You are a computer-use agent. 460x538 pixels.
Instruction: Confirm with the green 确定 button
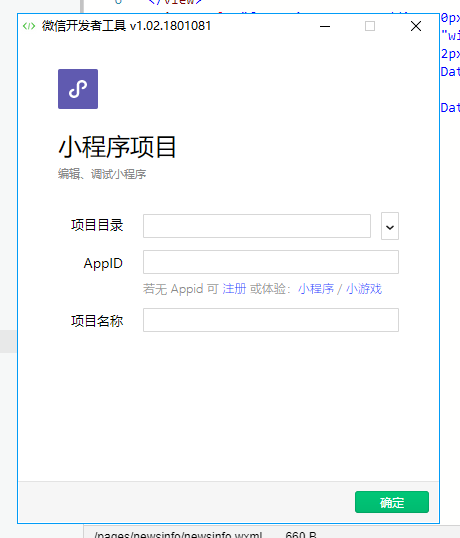pyautogui.click(x=392, y=502)
